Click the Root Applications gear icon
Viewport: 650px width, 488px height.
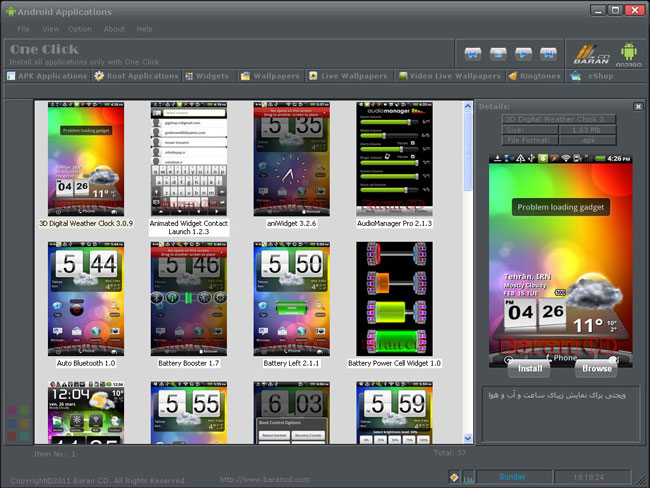(x=99, y=76)
